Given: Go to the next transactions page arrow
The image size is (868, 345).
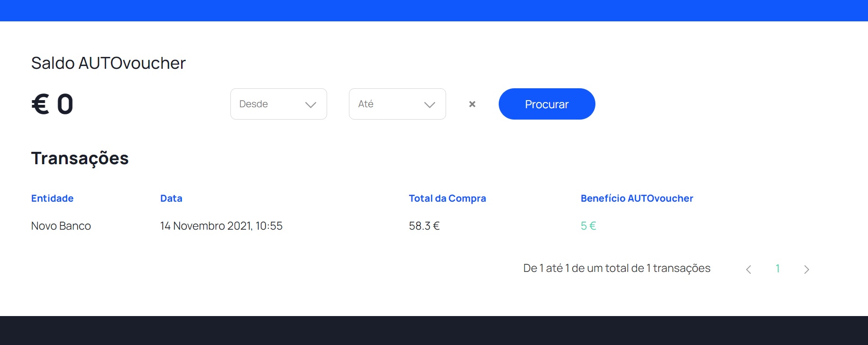Looking at the screenshot, I should click(806, 269).
